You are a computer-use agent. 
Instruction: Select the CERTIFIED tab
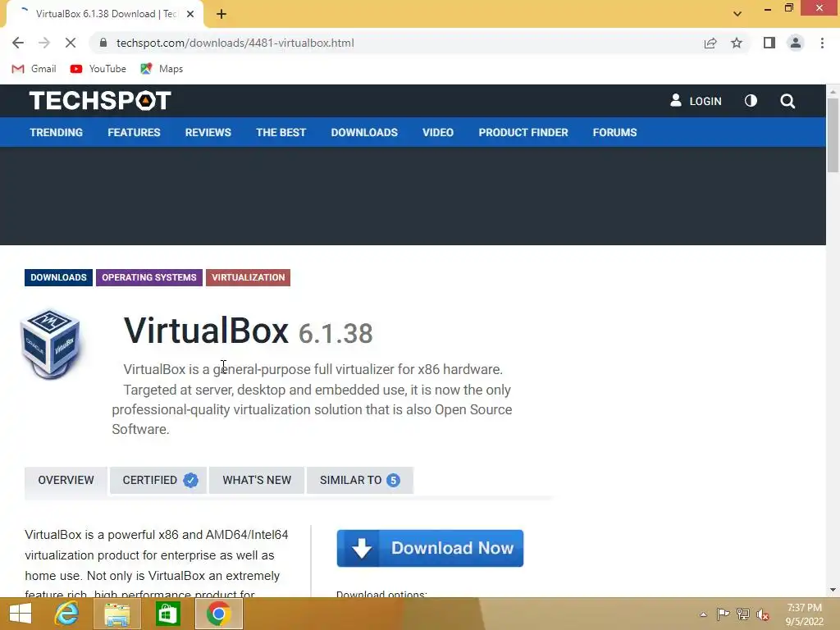click(x=158, y=480)
